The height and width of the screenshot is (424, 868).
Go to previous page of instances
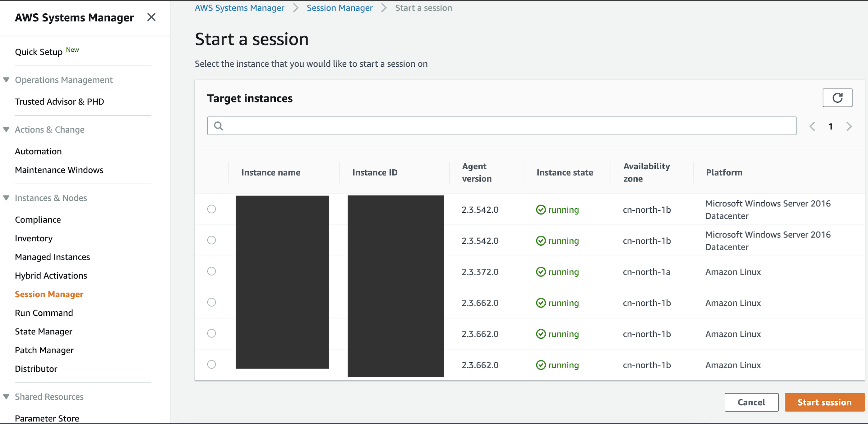coord(812,126)
